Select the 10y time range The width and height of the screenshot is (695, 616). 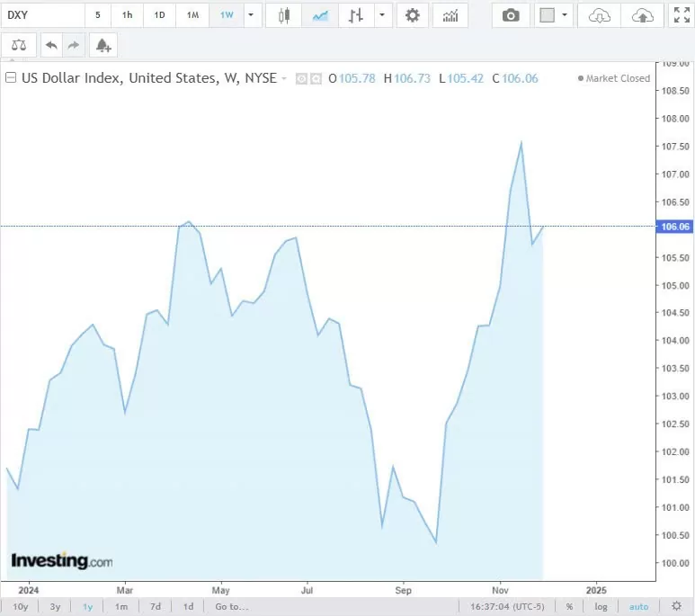(21, 606)
